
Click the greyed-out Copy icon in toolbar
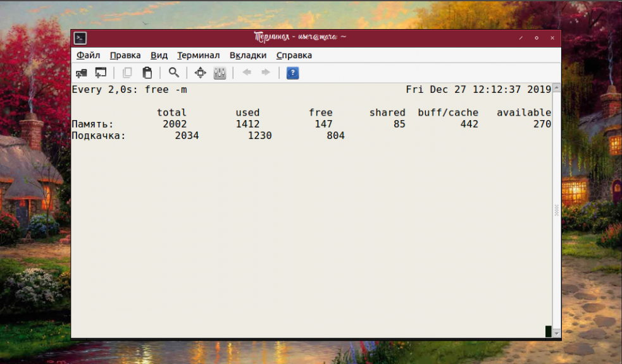tap(127, 73)
